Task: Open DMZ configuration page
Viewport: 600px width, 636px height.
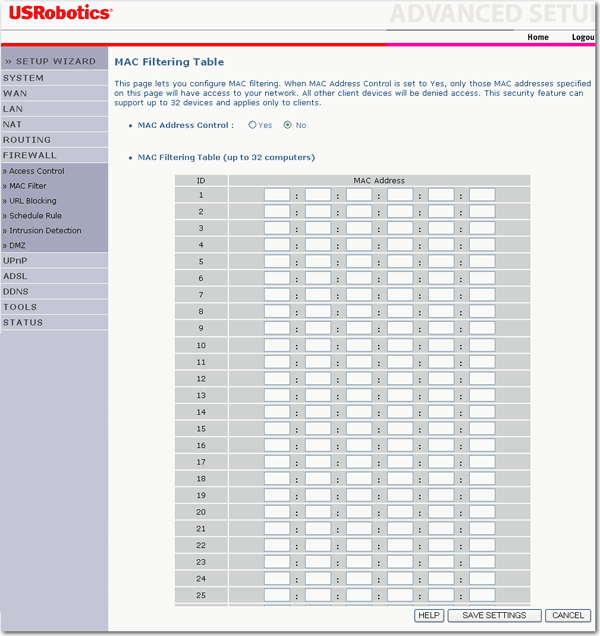Action: pos(17,245)
